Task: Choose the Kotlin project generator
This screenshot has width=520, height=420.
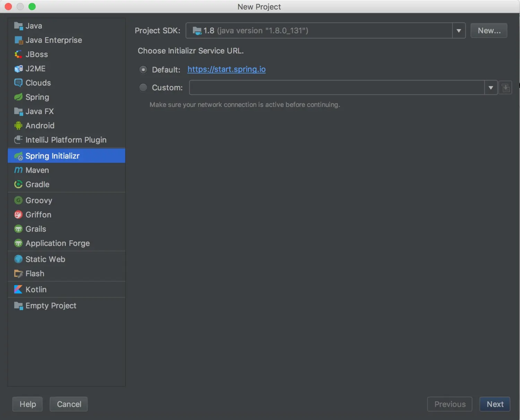Action: pyautogui.click(x=36, y=289)
